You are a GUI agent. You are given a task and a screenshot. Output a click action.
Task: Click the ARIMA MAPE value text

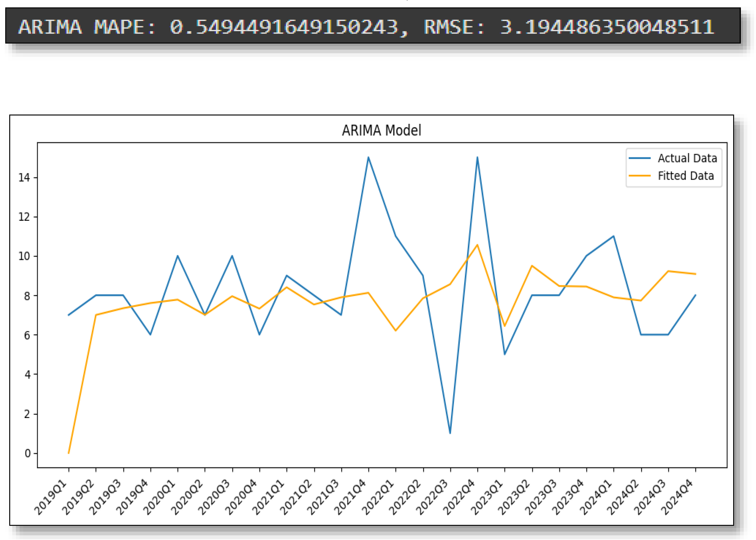pos(284,27)
